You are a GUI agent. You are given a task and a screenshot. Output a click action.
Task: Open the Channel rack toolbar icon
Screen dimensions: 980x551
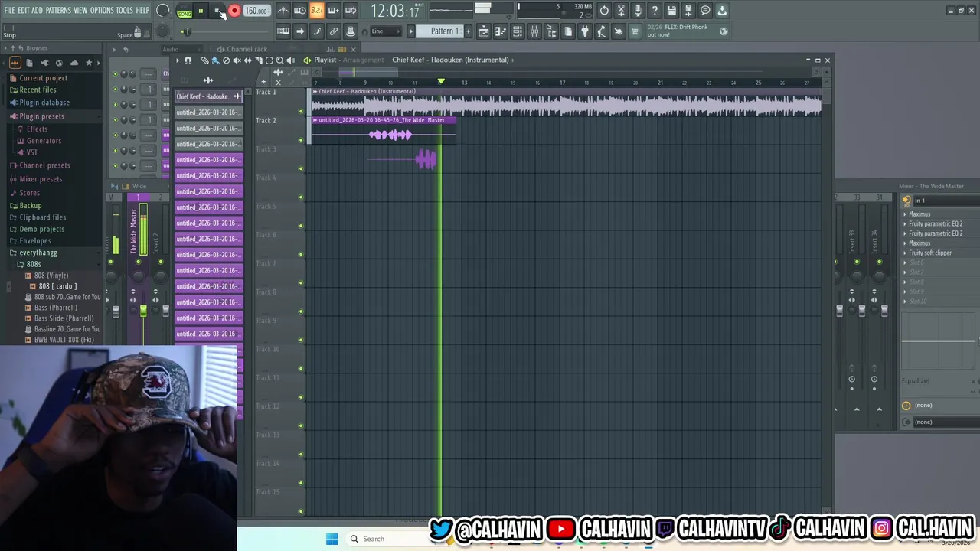[x=518, y=31]
